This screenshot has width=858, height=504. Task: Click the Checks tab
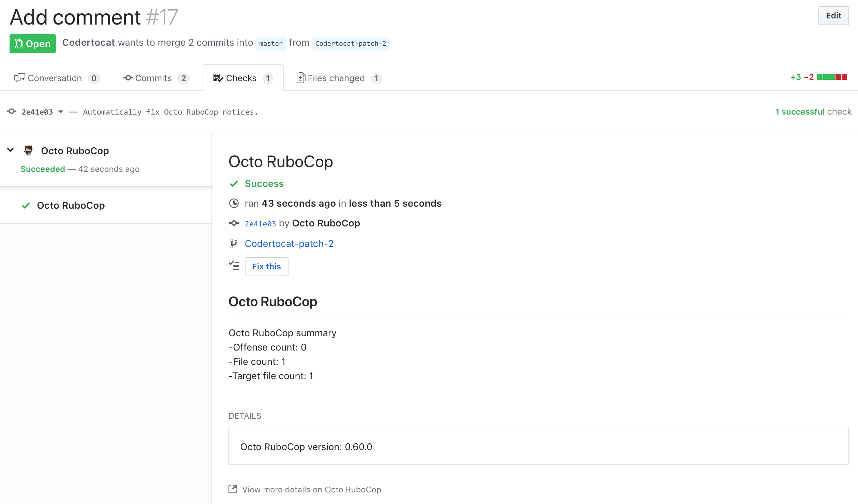tap(242, 77)
